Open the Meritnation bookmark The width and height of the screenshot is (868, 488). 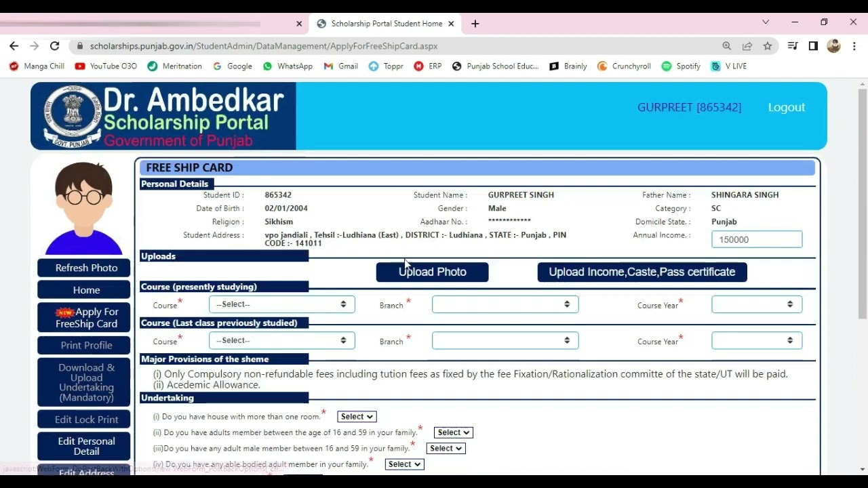point(174,66)
